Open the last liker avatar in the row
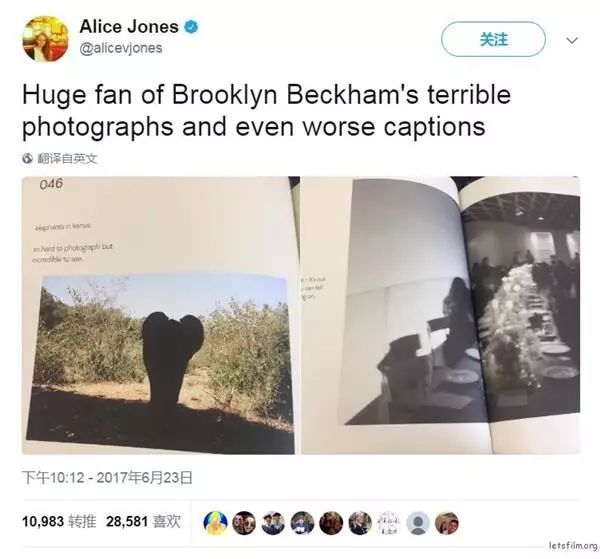The image size is (600, 559). (x=447, y=523)
